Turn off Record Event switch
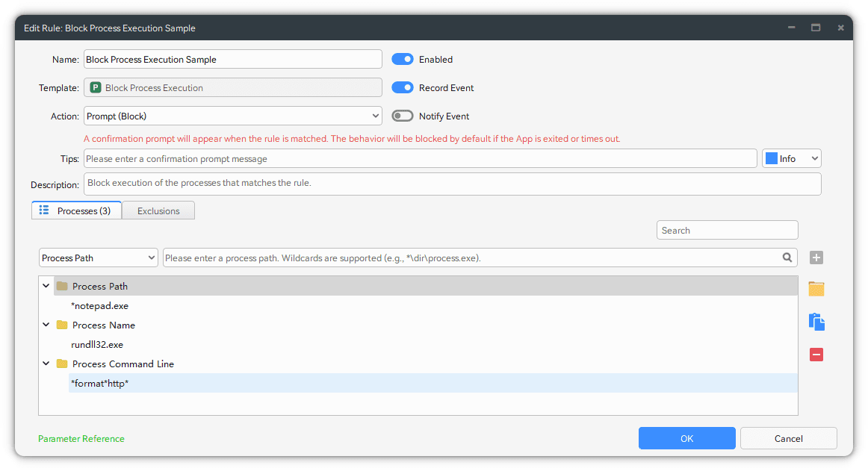Screen dimensions: 868x471 pos(403,87)
